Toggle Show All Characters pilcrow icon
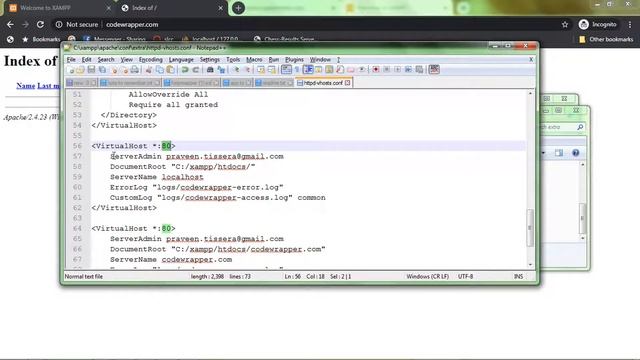Viewport: 640px width, 360px height. point(298,70)
